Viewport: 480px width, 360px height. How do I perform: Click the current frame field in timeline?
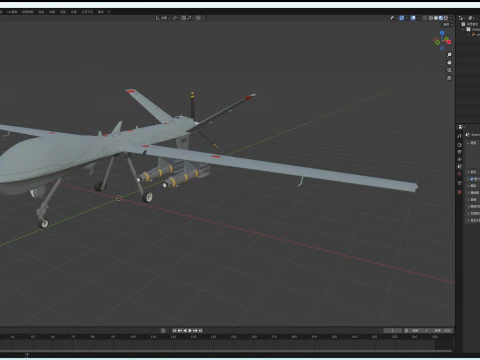click(393, 330)
